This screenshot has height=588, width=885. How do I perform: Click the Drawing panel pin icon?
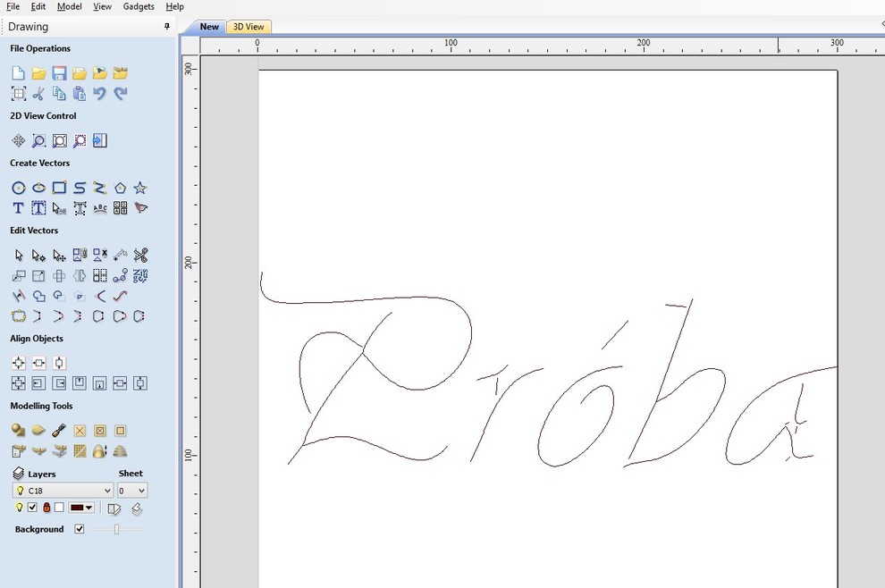click(x=166, y=27)
